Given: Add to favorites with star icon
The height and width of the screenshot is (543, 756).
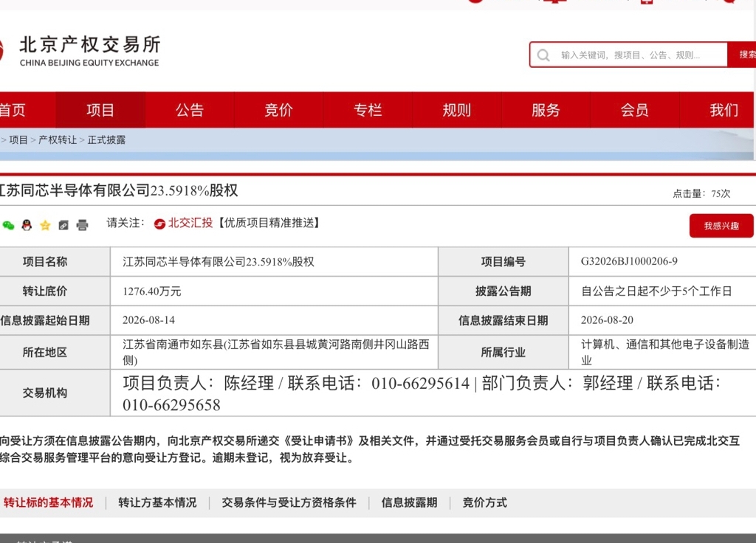Looking at the screenshot, I should point(45,225).
